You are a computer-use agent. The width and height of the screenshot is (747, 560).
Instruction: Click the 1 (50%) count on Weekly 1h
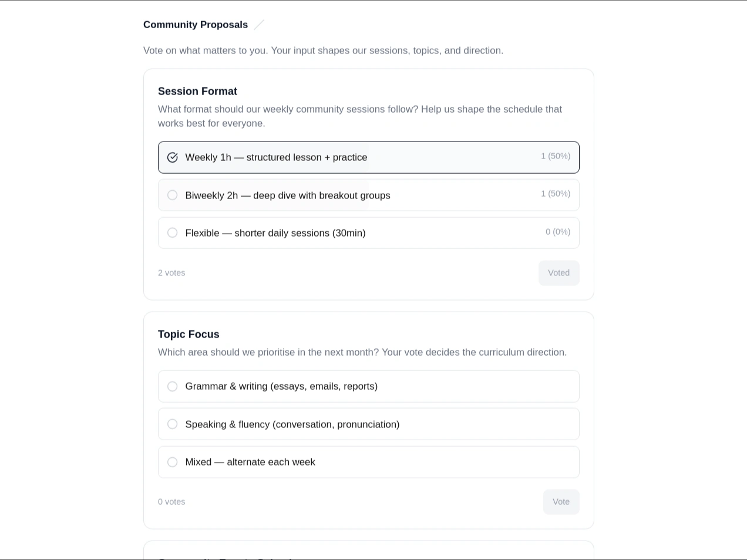point(556,156)
